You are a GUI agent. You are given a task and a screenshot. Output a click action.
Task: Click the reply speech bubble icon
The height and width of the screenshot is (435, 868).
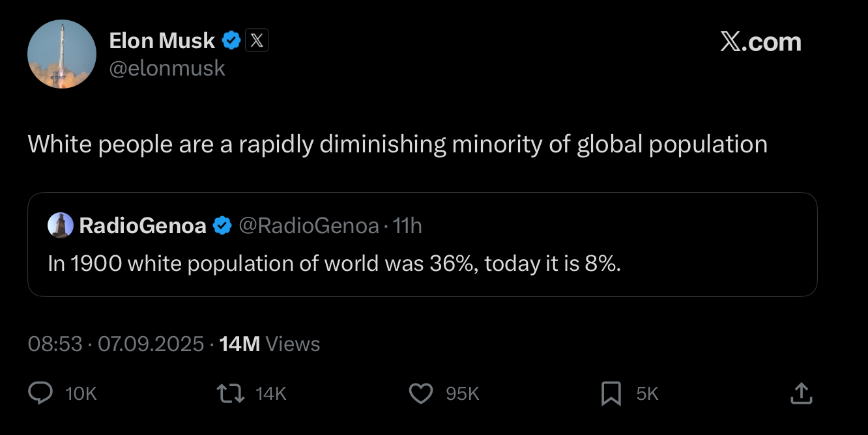click(x=41, y=393)
